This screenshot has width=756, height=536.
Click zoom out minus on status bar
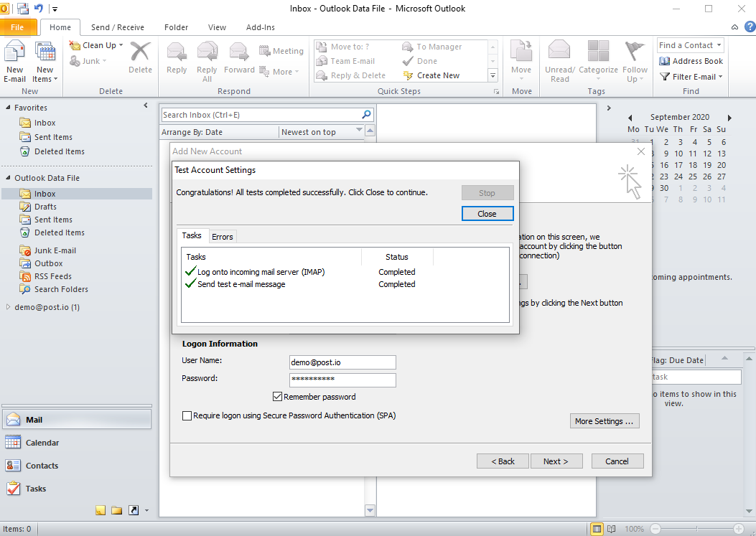pyautogui.click(x=655, y=529)
